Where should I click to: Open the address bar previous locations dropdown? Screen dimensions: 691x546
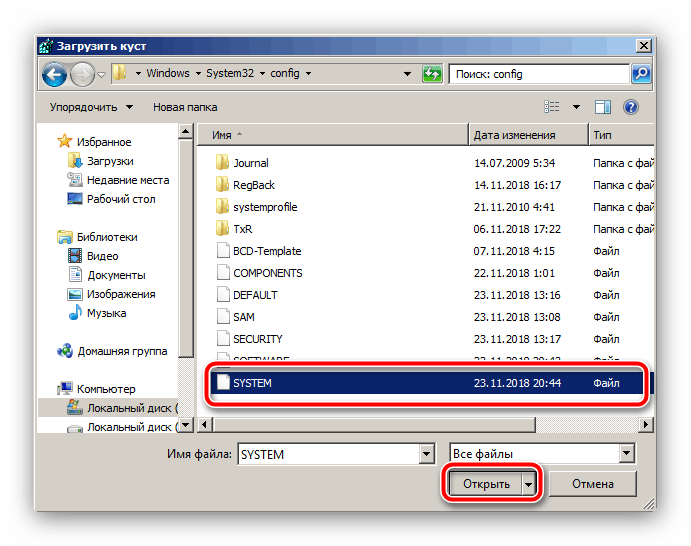click(x=408, y=74)
